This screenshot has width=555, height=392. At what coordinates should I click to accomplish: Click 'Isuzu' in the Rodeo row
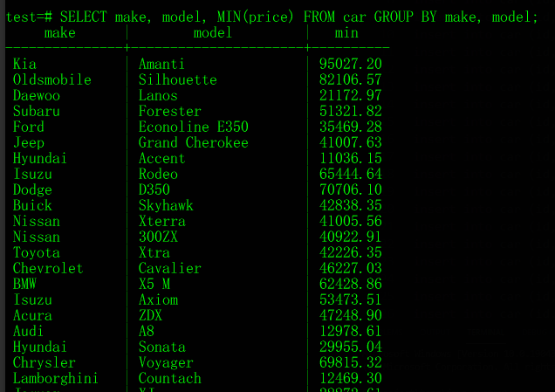point(32,174)
